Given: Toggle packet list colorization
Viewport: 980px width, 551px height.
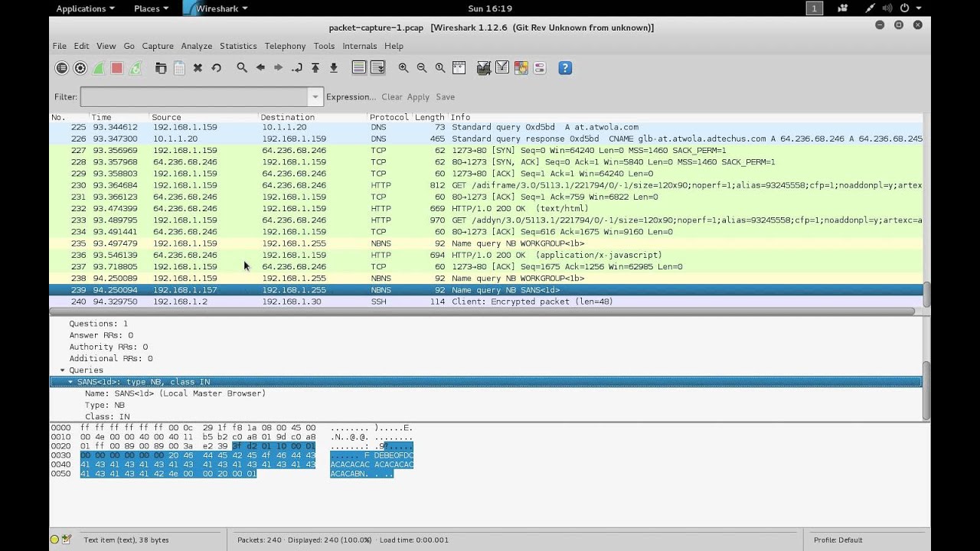Looking at the screenshot, I should pos(359,68).
